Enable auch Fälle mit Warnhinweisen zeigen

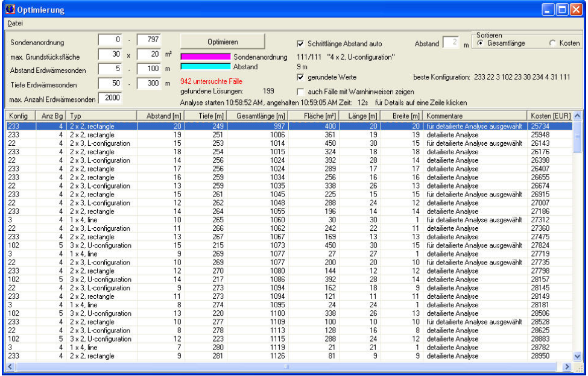point(300,92)
